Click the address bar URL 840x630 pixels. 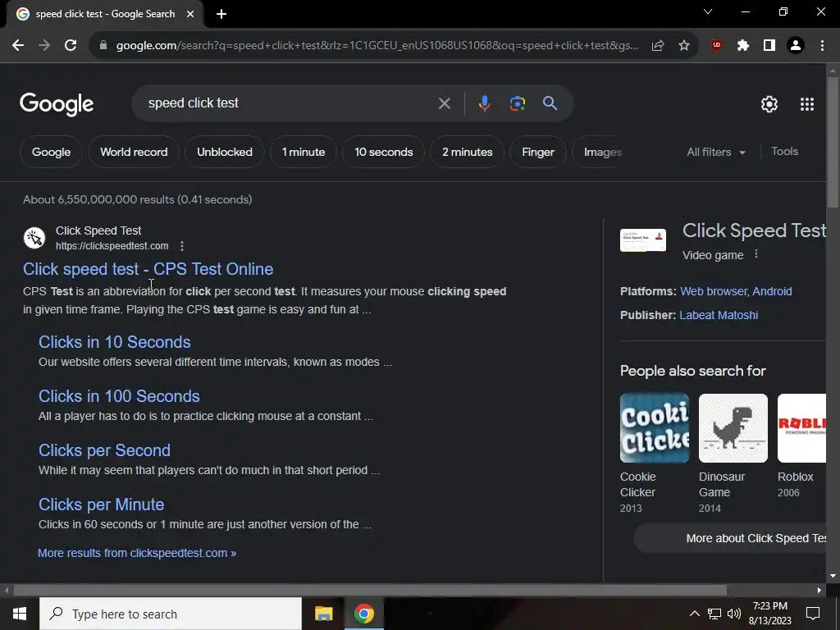point(377,46)
